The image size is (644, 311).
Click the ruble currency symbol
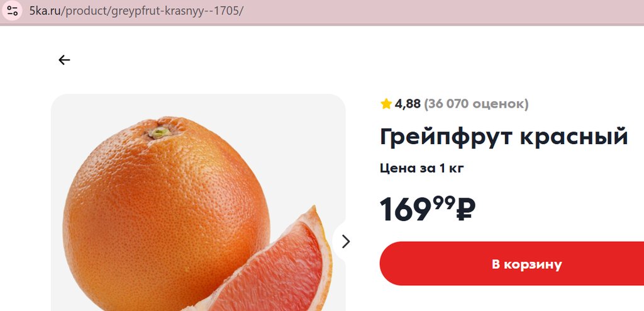(x=465, y=210)
